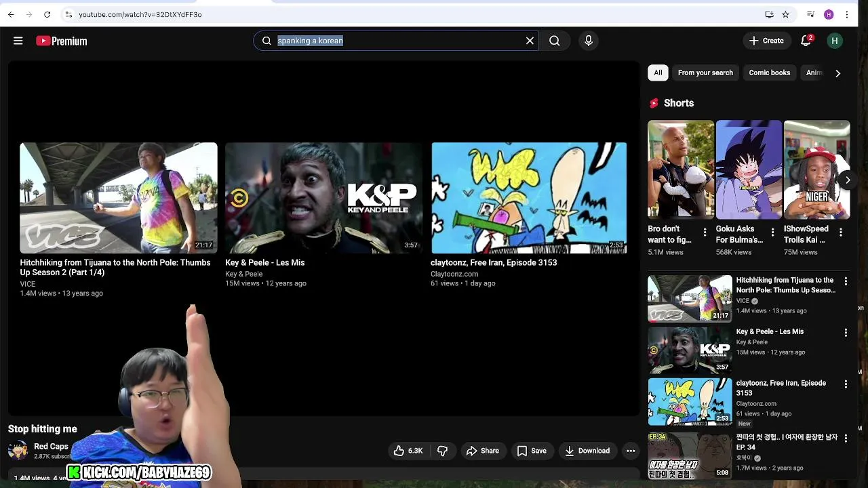This screenshot has width=868, height=488.
Task: Click the Save button
Action: [x=532, y=451]
